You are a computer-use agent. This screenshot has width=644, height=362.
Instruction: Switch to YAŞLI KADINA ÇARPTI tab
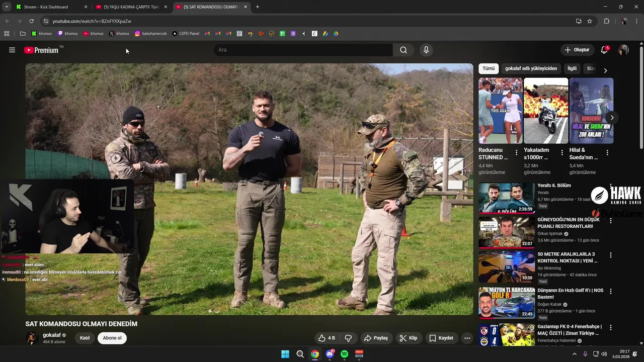pos(131,7)
